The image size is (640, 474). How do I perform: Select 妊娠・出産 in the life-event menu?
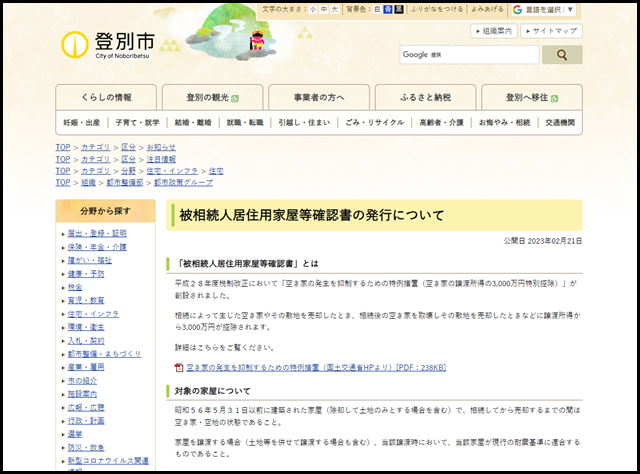(x=82, y=122)
